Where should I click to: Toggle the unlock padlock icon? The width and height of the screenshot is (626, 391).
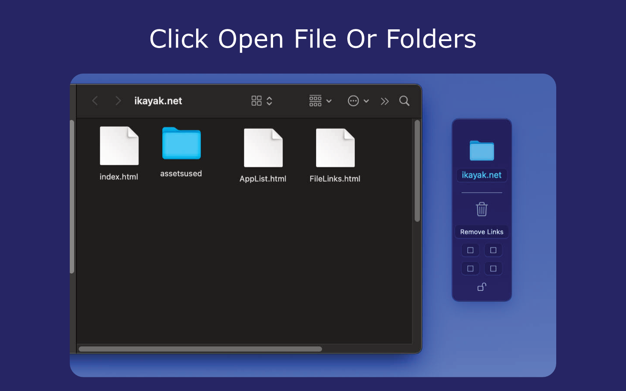(x=481, y=287)
